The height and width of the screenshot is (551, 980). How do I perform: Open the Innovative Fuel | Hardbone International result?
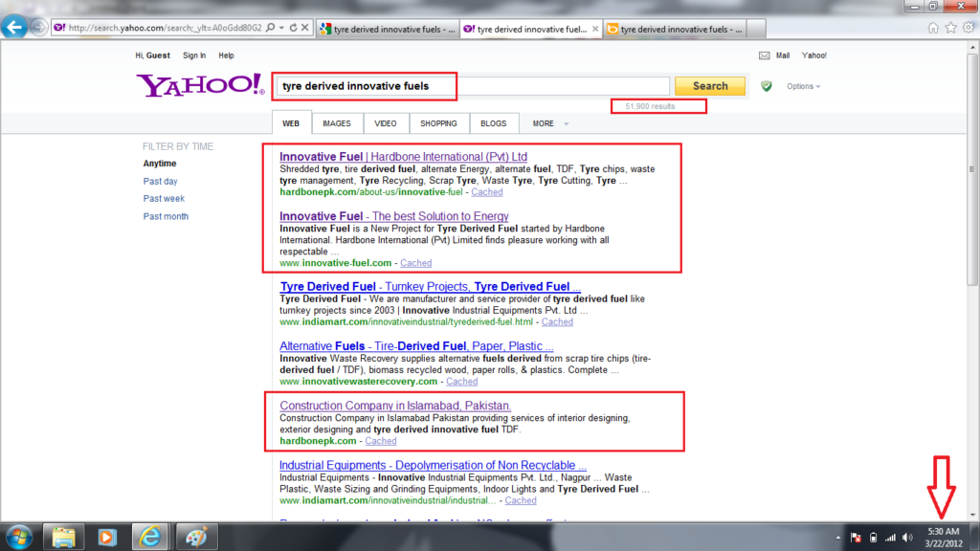tap(403, 157)
